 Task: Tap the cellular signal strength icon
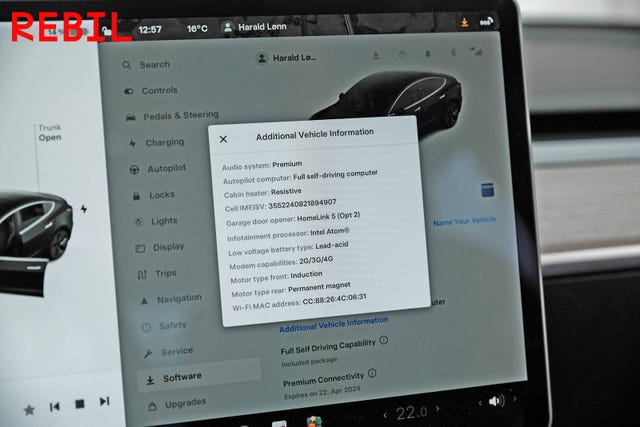tap(476, 51)
